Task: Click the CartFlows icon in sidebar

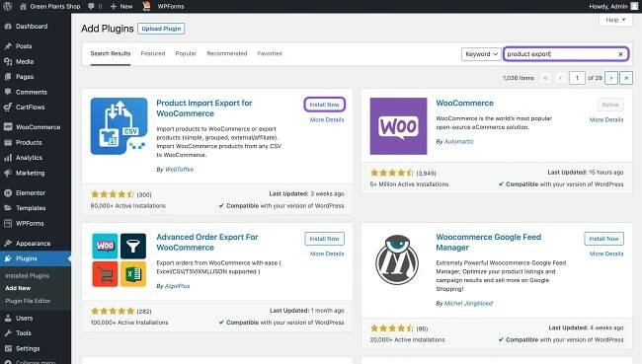Action: click(x=8, y=108)
